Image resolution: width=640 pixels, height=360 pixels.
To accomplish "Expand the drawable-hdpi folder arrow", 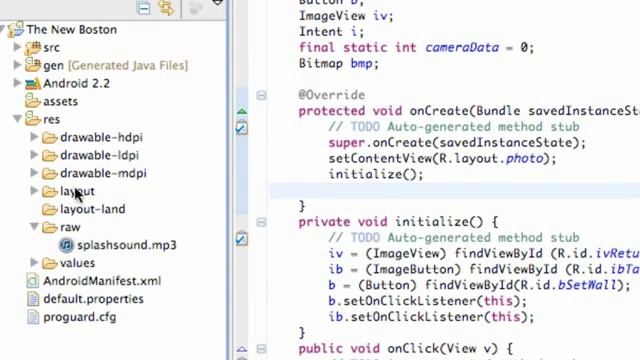I will pos(34,136).
